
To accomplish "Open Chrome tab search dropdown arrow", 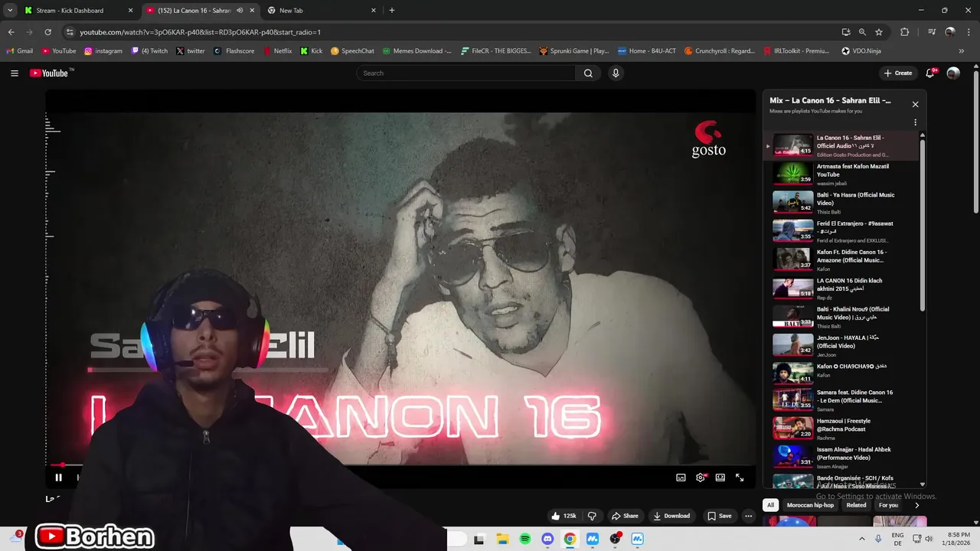I will [x=10, y=11].
